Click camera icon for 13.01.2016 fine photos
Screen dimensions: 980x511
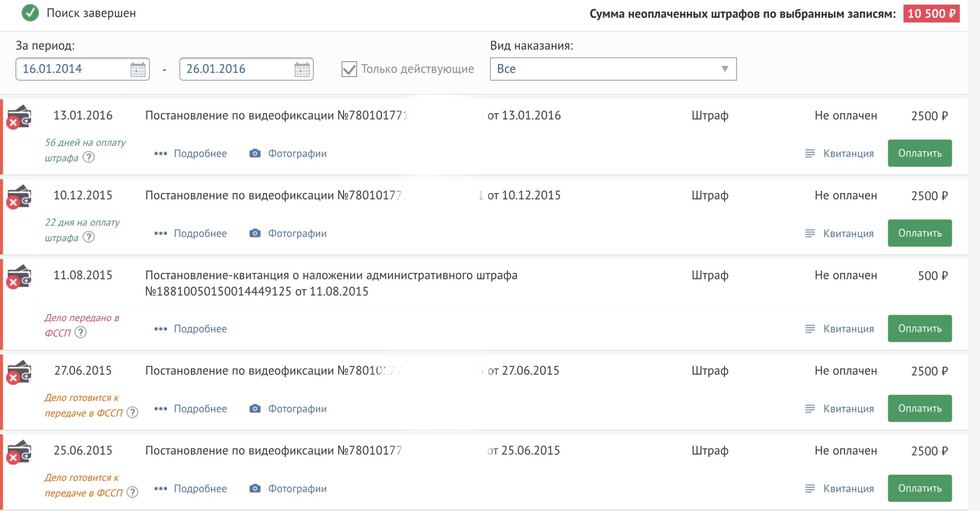[x=255, y=154]
